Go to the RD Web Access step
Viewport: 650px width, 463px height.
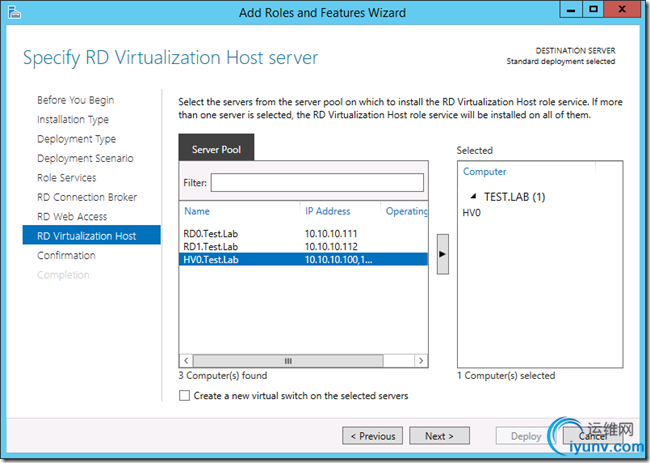point(72,217)
